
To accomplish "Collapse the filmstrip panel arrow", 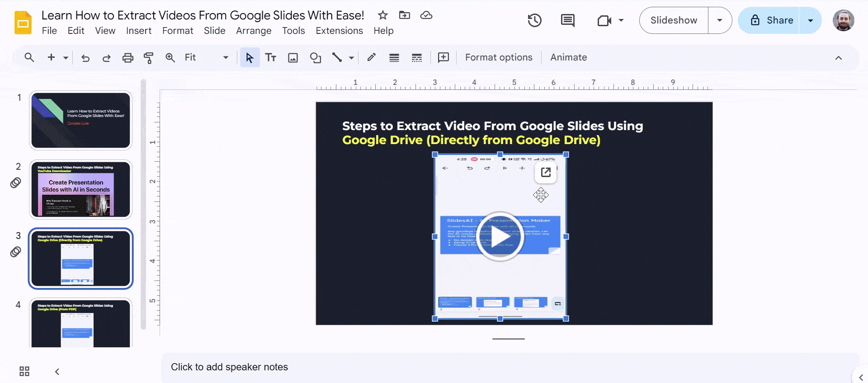I will click(x=57, y=371).
